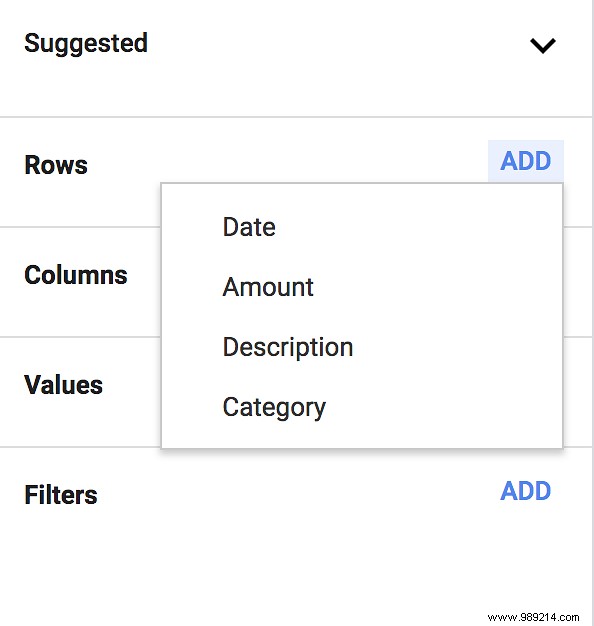The width and height of the screenshot is (594, 626).
Task: Select Category from the field list
Action: [362, 407]
